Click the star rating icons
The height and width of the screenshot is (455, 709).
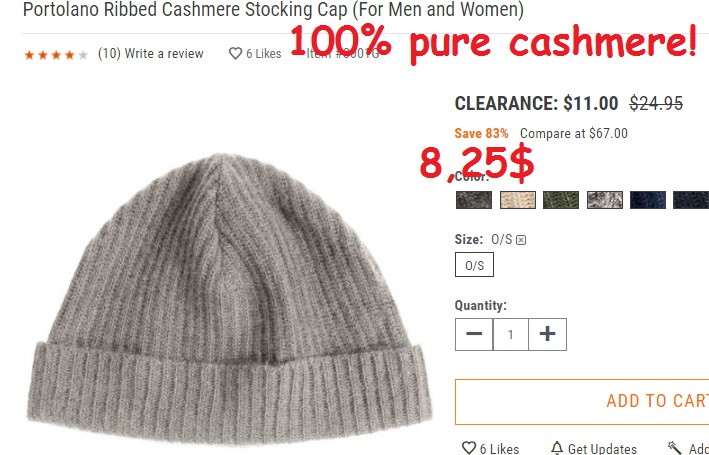point(56,55)
